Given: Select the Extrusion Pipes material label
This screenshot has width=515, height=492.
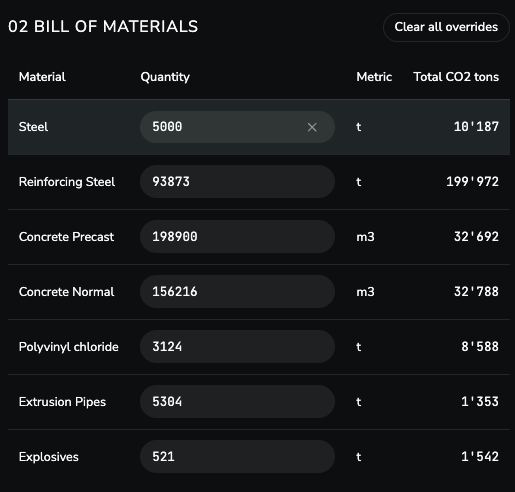Looking at the screenshot, I should pyautogui.click(x=62, y=402).
